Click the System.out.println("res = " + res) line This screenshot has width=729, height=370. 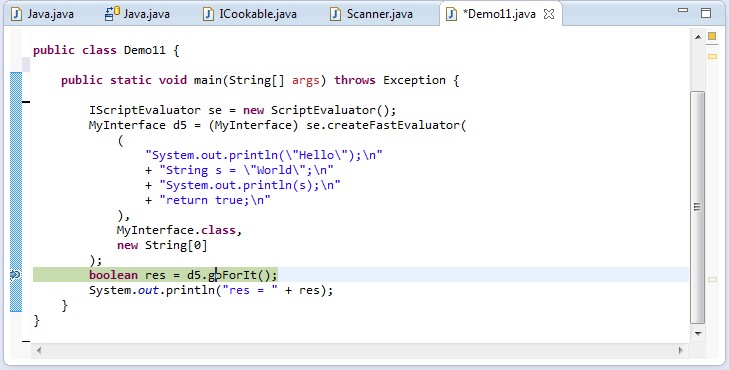pyautogui.click(x=211, y=291)
